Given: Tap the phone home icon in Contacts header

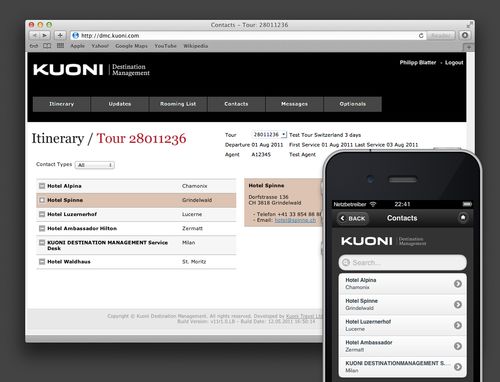Looking at the screenshot, I should pyautogui.click(x=463, y=218).
